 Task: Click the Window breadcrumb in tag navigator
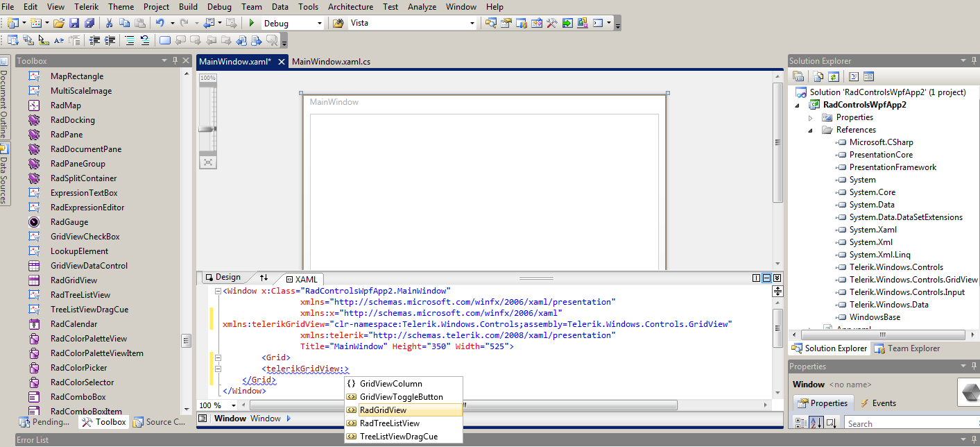coord(266,419)
